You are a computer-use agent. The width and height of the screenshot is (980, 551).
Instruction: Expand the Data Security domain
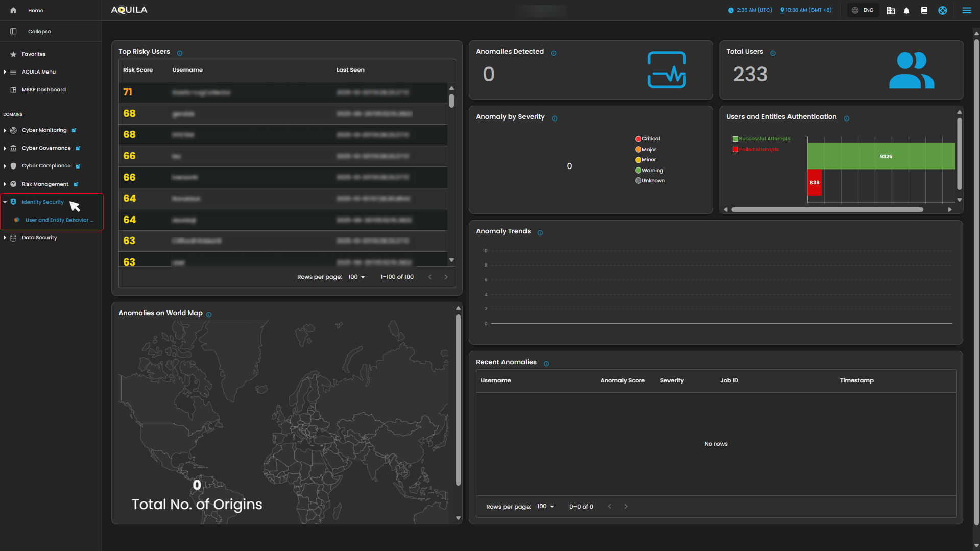(x=39, y=238)
